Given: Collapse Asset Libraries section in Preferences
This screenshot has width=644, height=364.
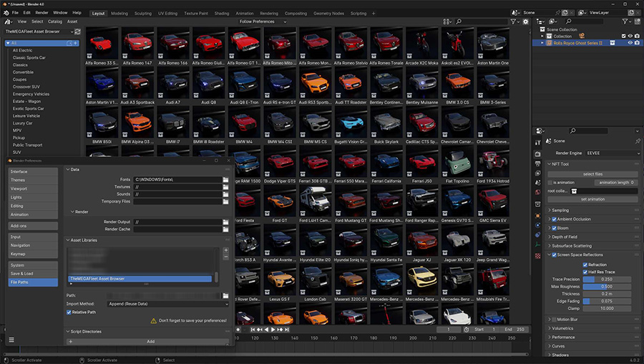Looking at the screenshot, I should click(x=68, y=240).
